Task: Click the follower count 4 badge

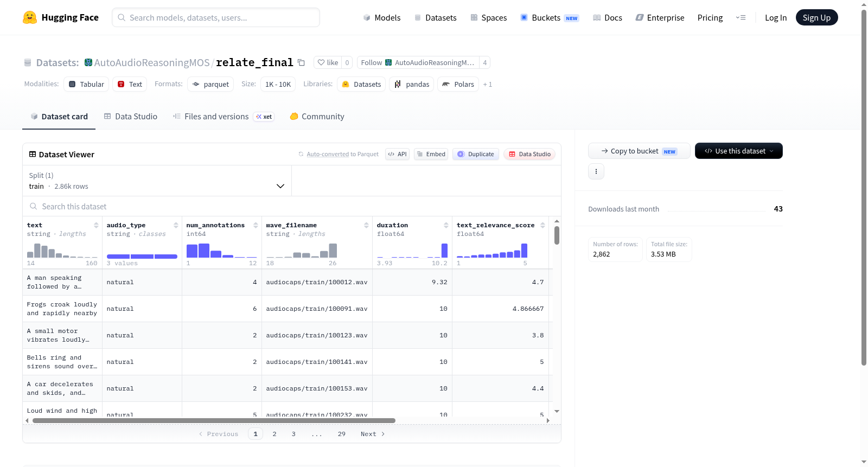Action: [x=485, y=62]
